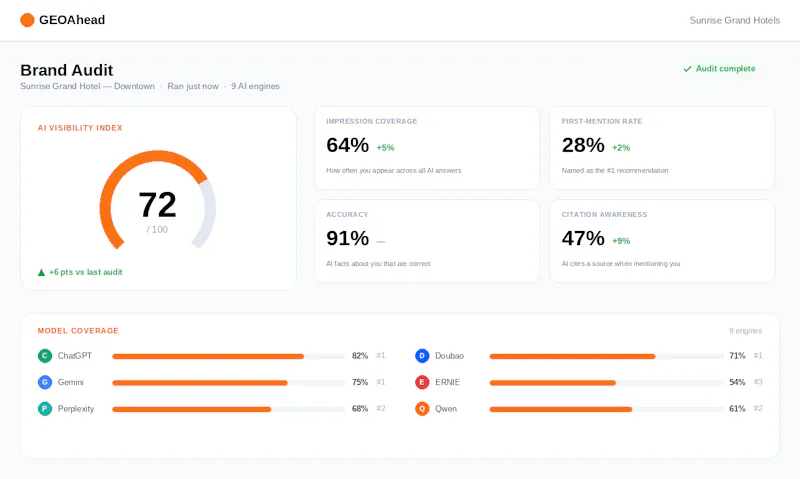Image resolution: width=800 pixels, height=479 pixels.
Task: Click the ChatGPT engine icon
Action: pyautogui.click(x=45, y=356)
